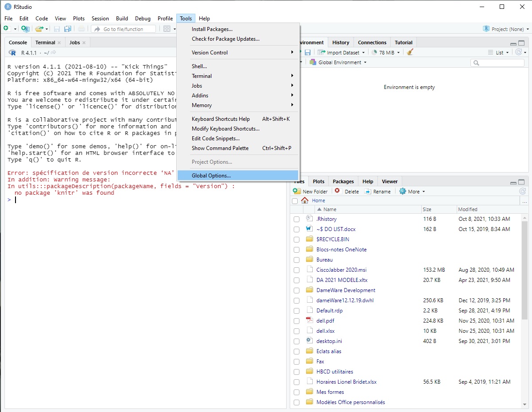Click the Environment search field

click(x=498, y=63)
